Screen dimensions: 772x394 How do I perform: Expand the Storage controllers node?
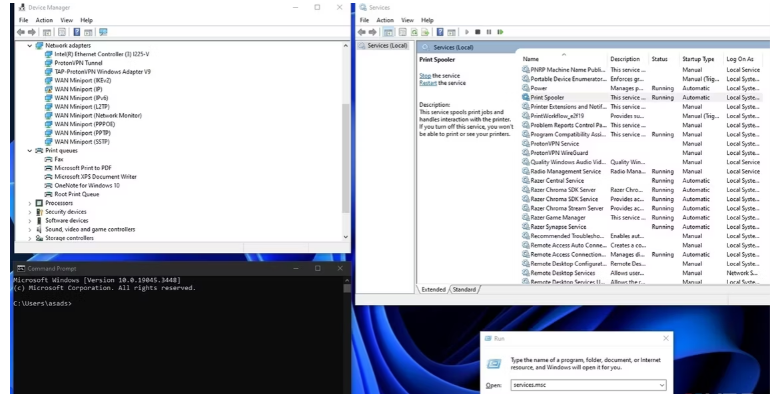30,238
